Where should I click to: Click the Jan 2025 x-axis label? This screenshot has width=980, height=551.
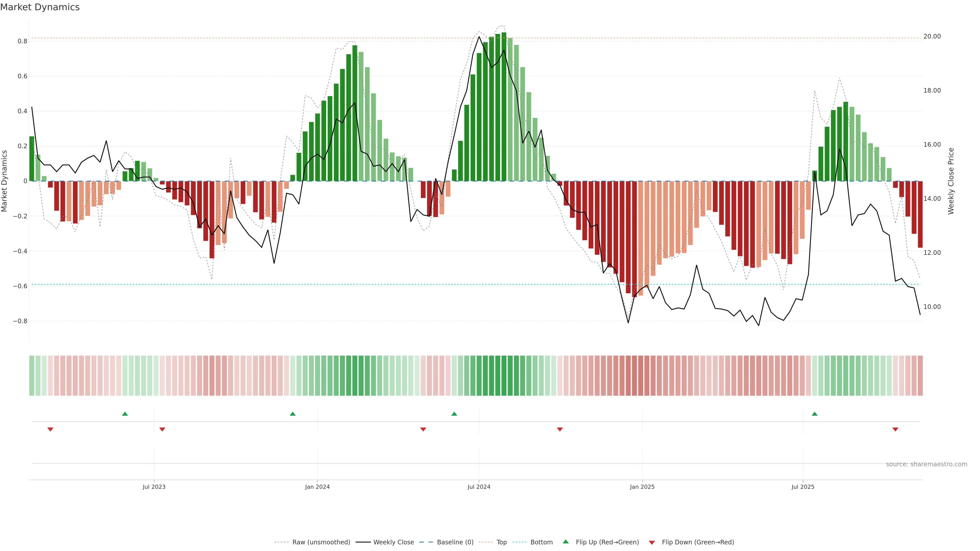point(642,487)
